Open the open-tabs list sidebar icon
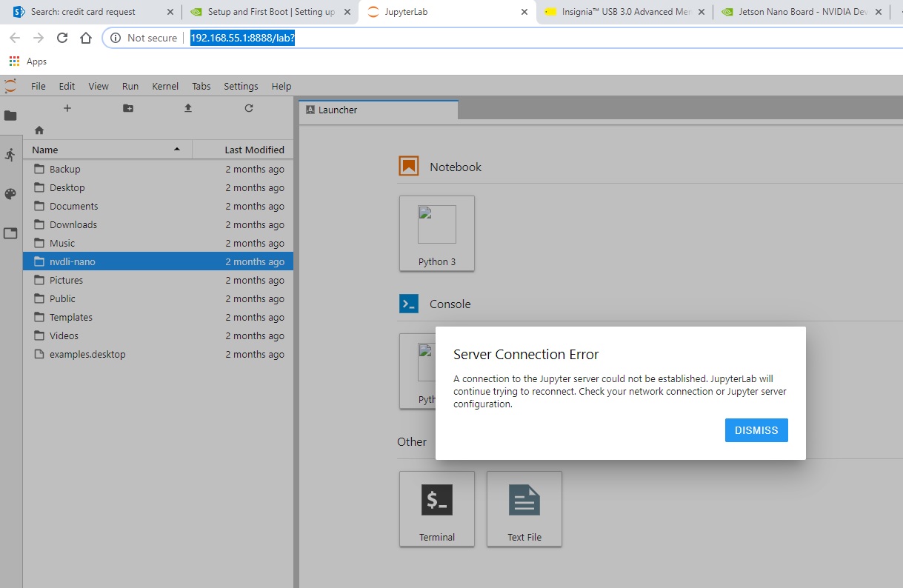Screen dimensions: 903x588 click(x=10, y=233)
